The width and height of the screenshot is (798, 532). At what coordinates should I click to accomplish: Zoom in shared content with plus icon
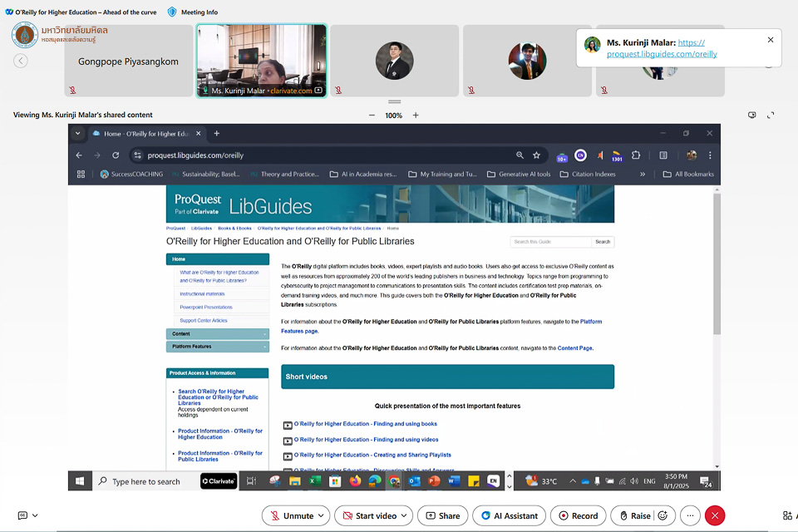click(x=416, y=116)
